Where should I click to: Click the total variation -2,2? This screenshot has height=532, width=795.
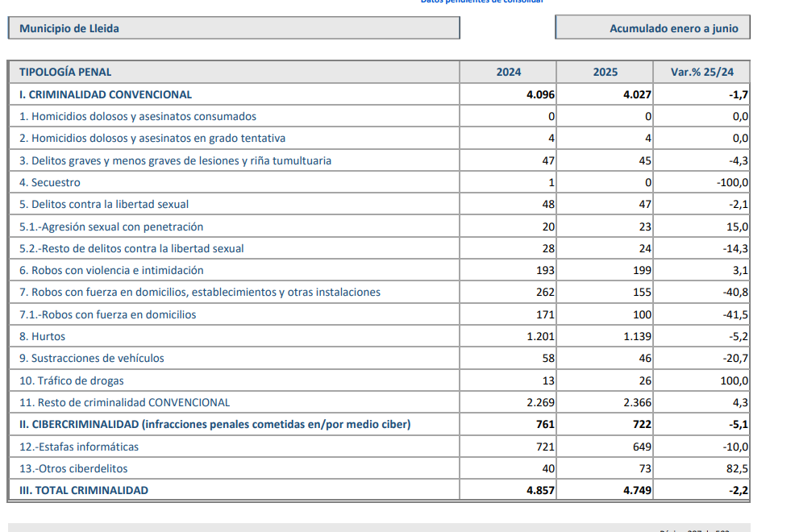tap(739, 490)
